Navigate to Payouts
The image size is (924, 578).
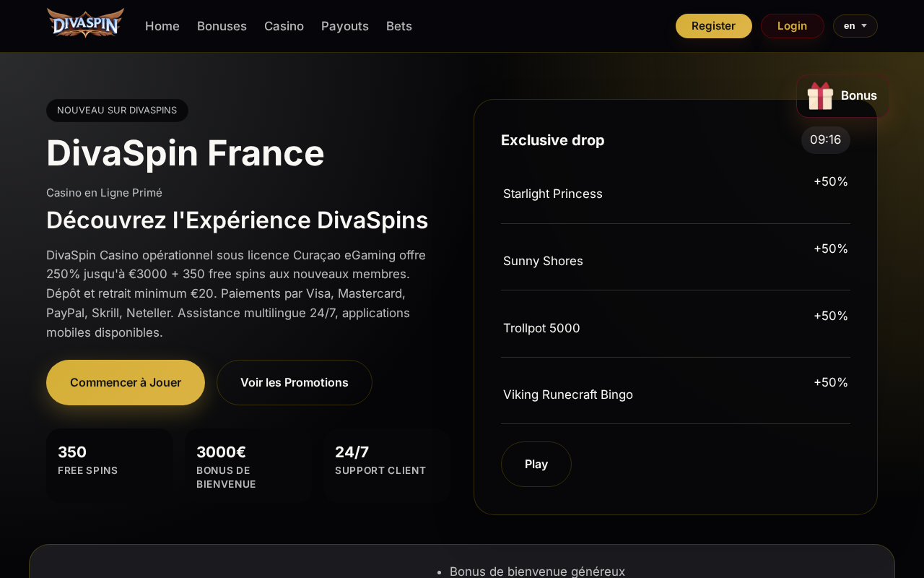pos(345,26)
